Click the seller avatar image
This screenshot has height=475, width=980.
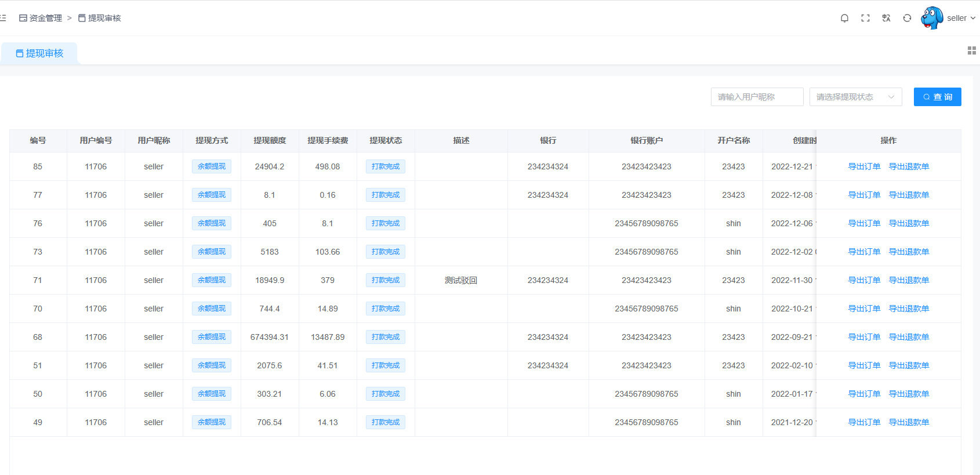[931, 18]
